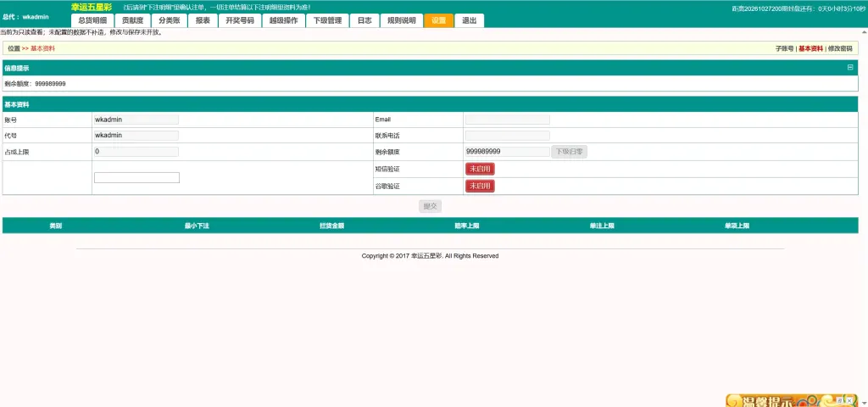View the 日志 tab
The height and width of the screenshot is (407, 868).
coord(364,20)
